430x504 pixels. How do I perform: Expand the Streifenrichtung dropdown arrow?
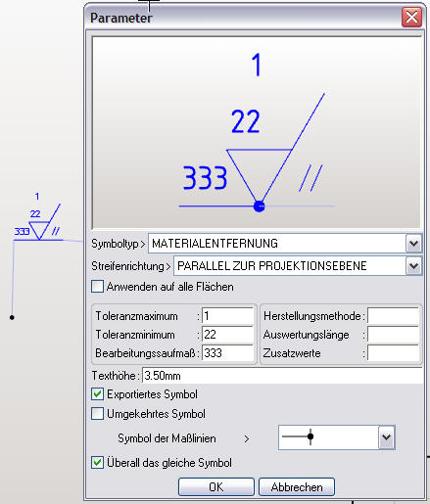[413, 266]
